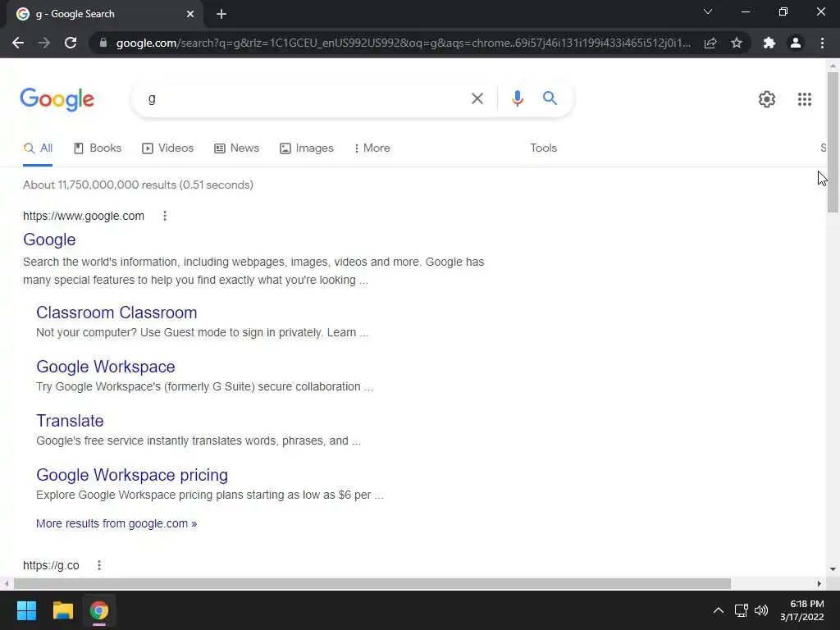Click More results from google.com
This screenshot has height=630, width=840.
[x=116, y=523]
